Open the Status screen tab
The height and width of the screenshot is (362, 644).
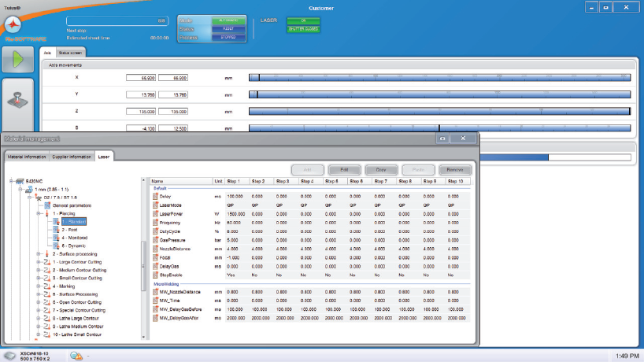71,53
